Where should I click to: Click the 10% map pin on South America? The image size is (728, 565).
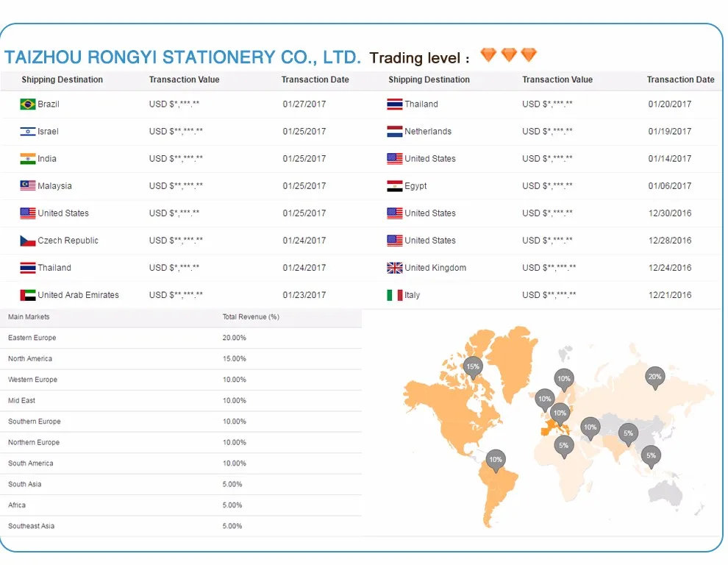click(496, 461)
